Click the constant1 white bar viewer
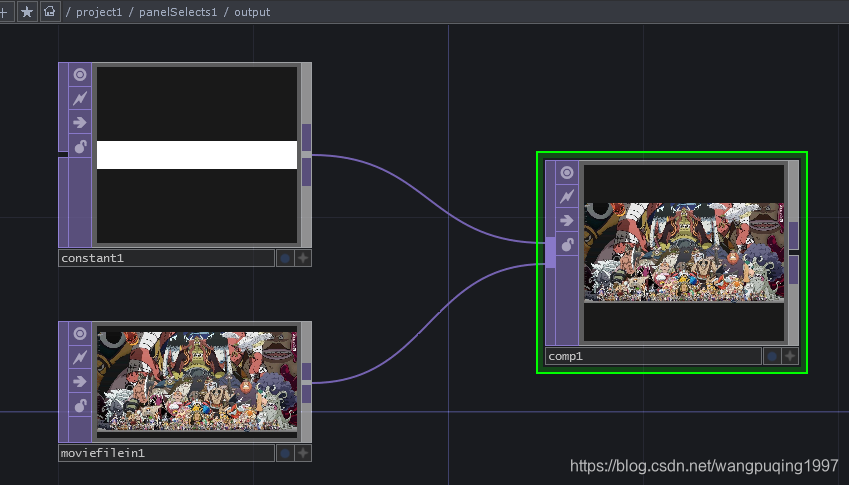This screenshot has height=485, width=849. tap(197, 155)
